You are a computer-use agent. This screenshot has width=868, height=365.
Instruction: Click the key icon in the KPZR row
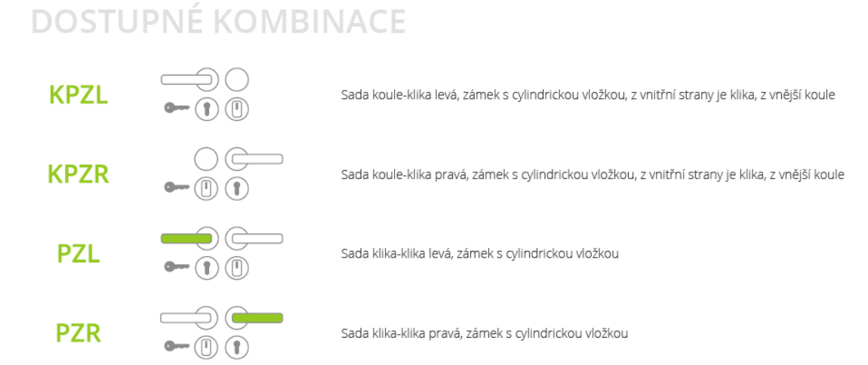click(177, 187)
